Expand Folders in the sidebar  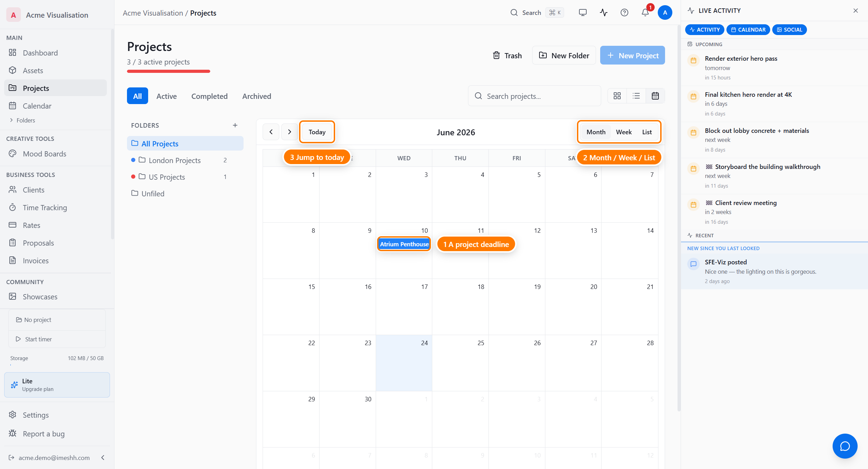click(22, 120)
